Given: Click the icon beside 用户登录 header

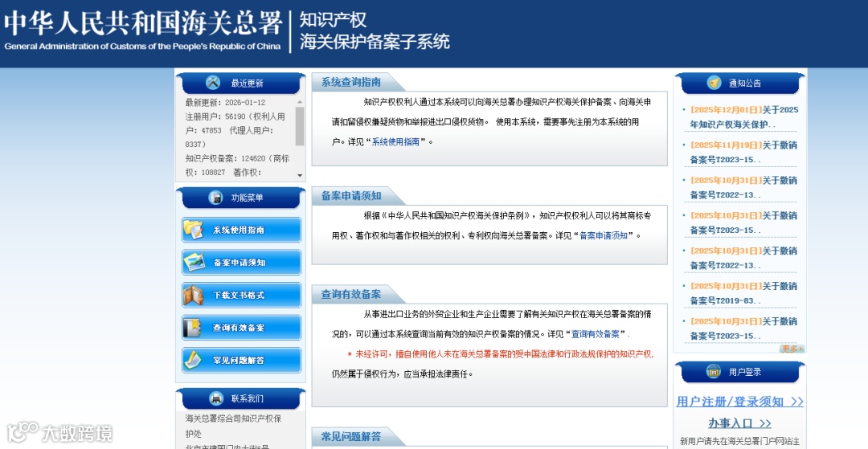Looking at the screenshot, I should (x=714, y=372).
